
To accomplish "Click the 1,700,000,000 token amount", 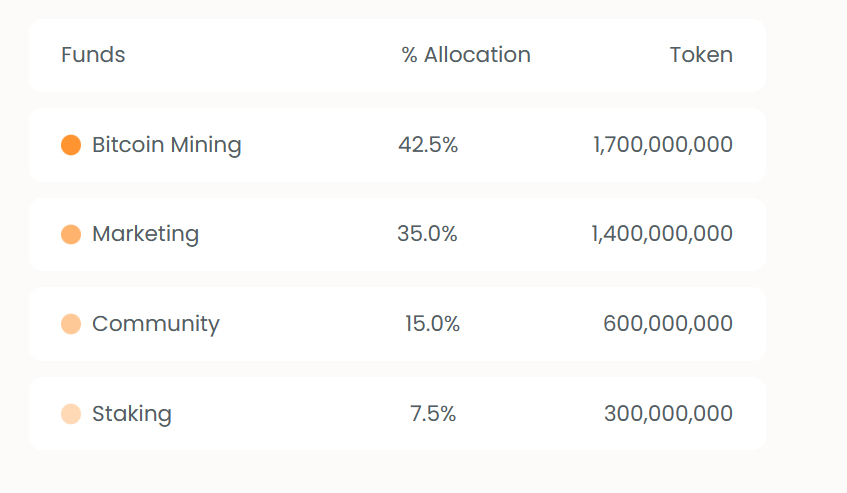I will click(x=663, y=145).
